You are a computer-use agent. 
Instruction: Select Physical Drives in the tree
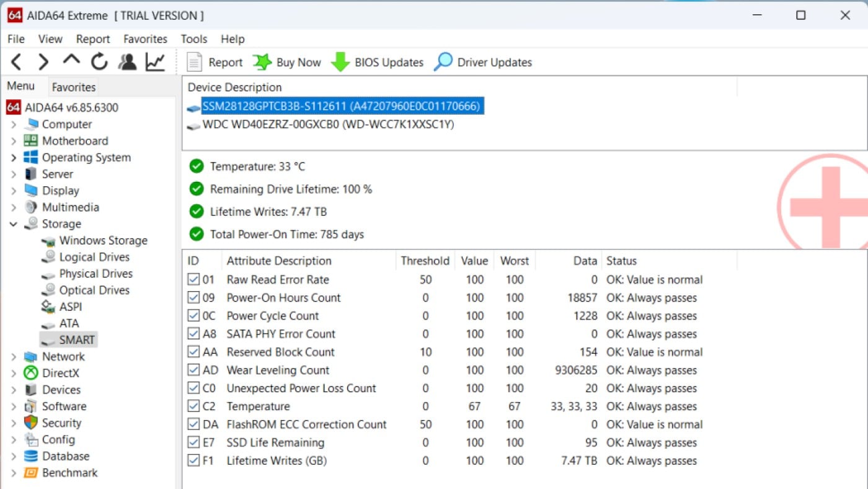[95, 274]
